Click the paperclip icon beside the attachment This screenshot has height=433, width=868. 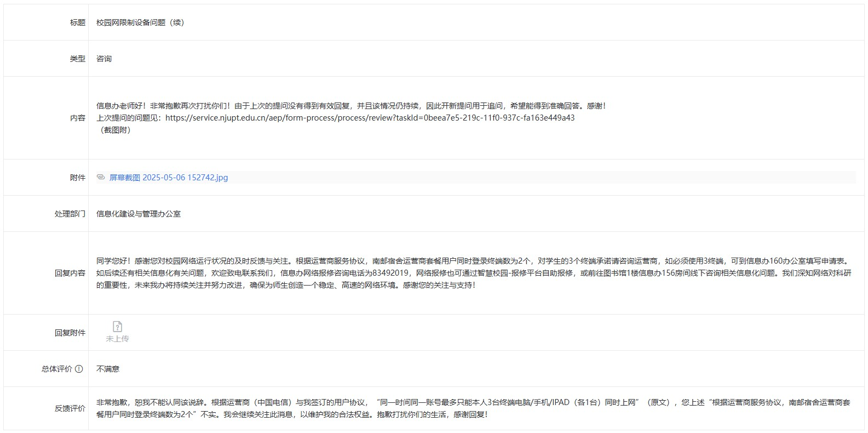(x=101, y=177)
